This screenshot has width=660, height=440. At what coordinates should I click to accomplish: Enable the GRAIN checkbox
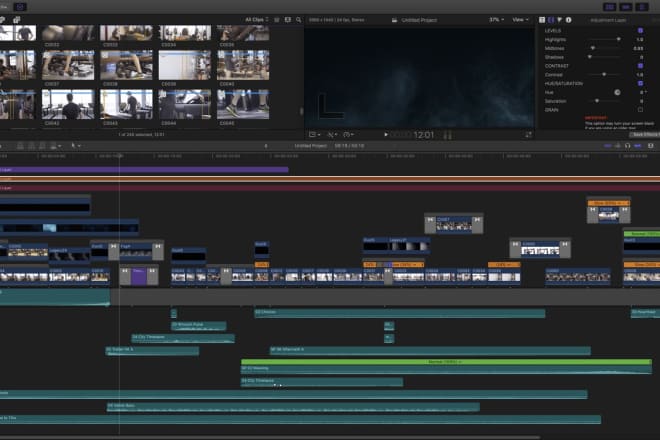pyautogui.click(x=640, y=109)
